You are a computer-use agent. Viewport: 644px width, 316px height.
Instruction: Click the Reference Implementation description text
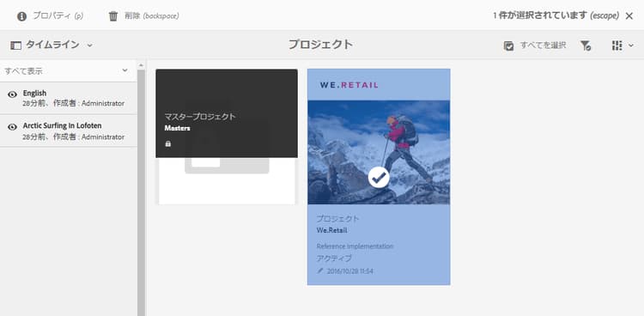(355, 246)
